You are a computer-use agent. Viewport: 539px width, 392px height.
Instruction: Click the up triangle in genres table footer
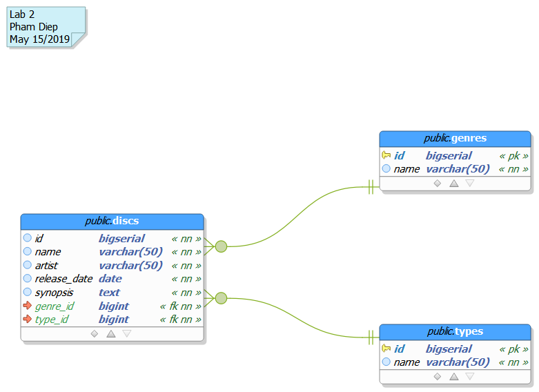click(453, 184)
